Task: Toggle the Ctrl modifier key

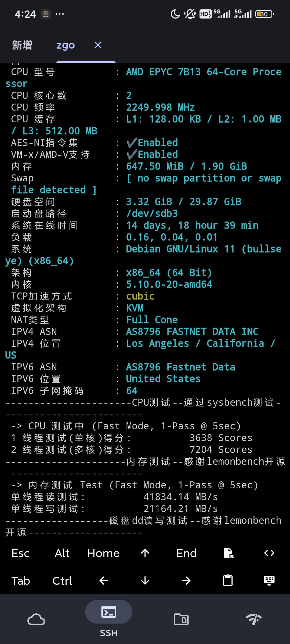Action: pos(62,581)
